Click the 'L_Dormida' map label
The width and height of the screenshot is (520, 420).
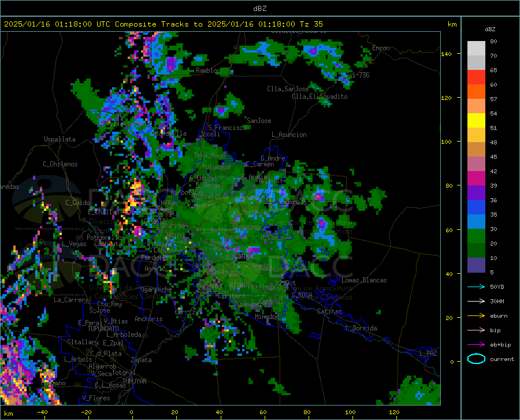pyautogui.click(x=361, y=328)
